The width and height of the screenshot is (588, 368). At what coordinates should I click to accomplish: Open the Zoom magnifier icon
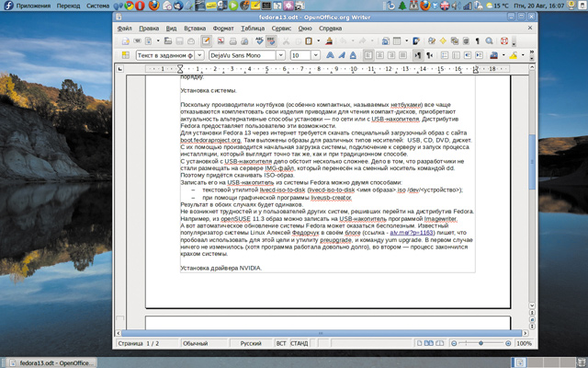coord(489,41)
